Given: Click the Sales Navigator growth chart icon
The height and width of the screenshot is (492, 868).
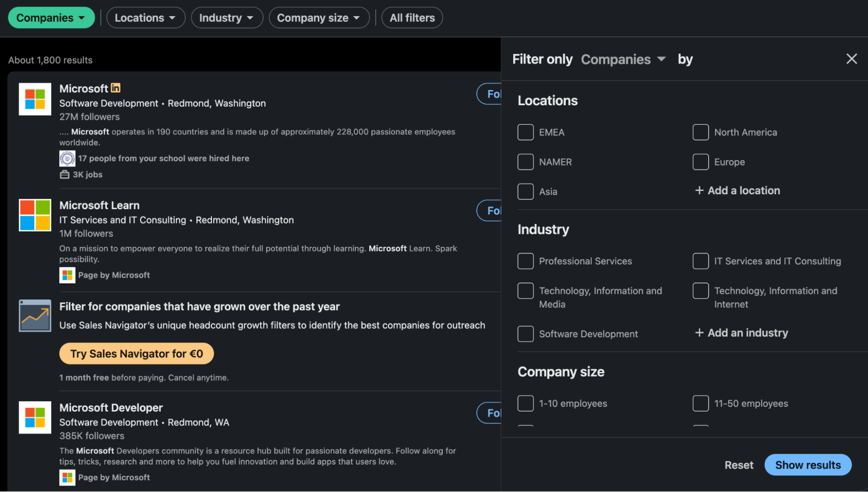Looking at the screenshot, I should coord(35,316).
